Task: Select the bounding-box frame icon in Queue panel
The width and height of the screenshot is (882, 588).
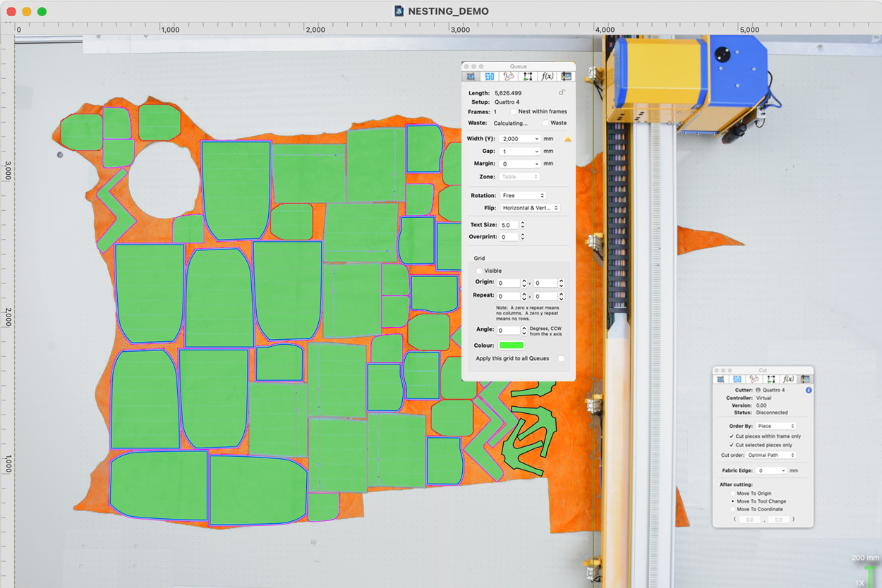Action: (x=528, y=76)
